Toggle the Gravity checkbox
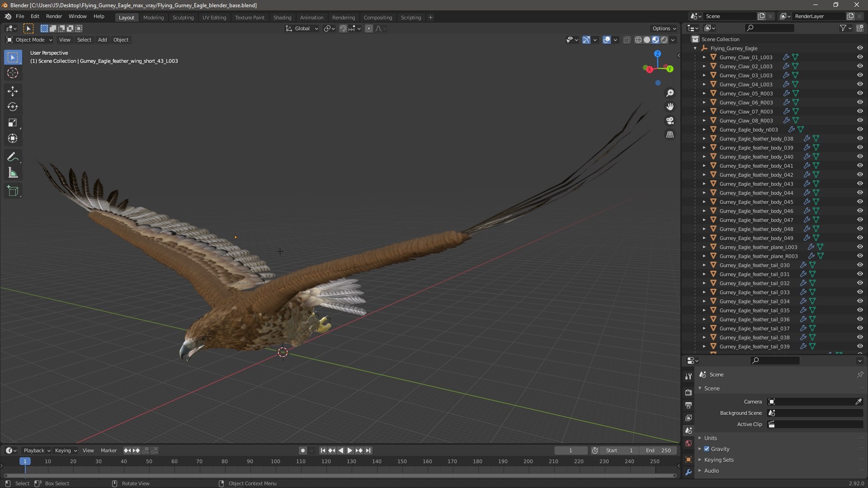Viewport: 868px width, 488px height. pyautogui.click(x=707, y=449)
